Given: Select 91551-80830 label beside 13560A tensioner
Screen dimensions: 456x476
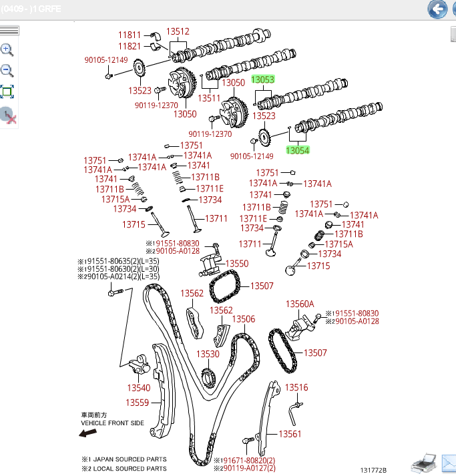Looking at the screenshot, I should (x=352, y=313).
